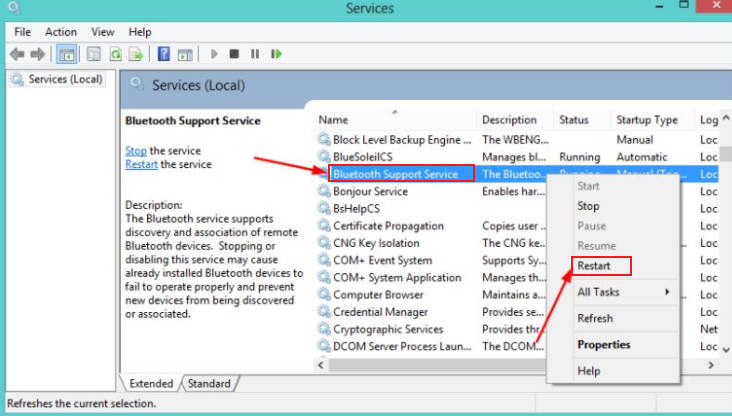Click gear icon beside Block Level Backup Engine

[x=324, y=139]
